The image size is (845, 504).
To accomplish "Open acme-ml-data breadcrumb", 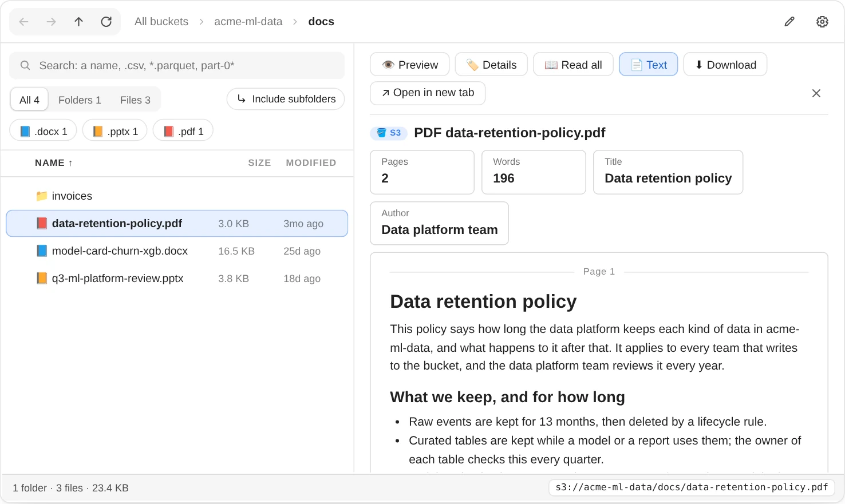I will 248,22.
